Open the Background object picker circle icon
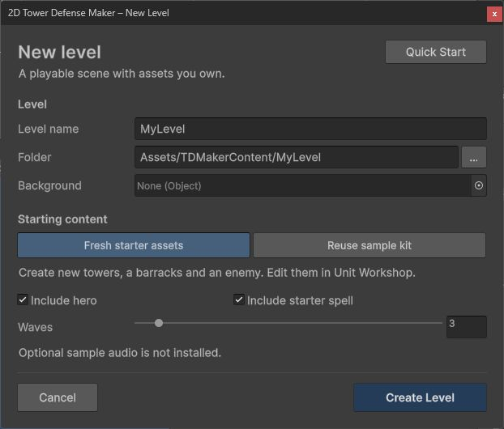Screen dimensions: 504x429 tap(479, 185)
